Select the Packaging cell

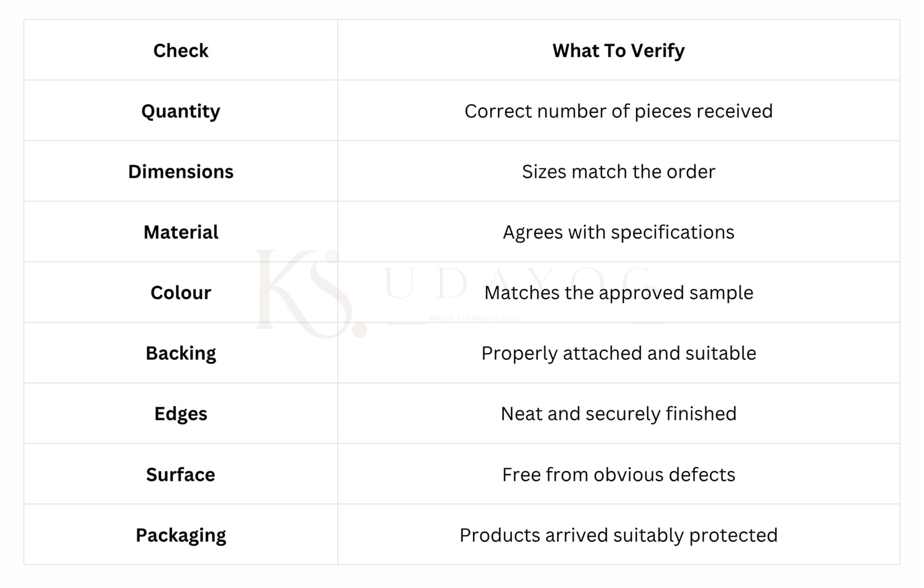click(x=181, y=535)
